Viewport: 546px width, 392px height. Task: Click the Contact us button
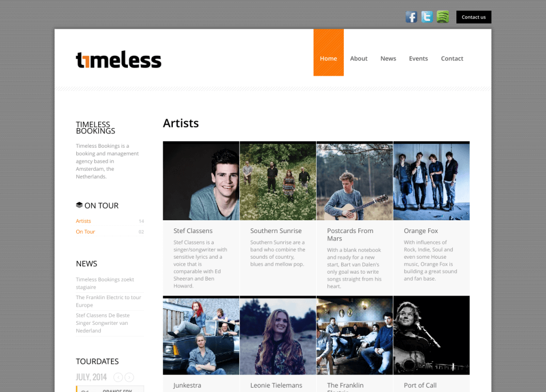pos(473,17)
